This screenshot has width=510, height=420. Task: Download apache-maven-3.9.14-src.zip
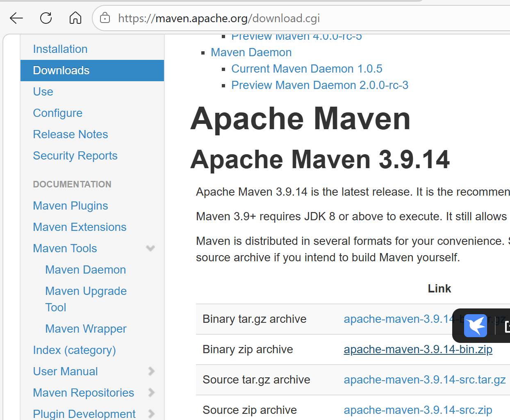(x=418, y=410)
